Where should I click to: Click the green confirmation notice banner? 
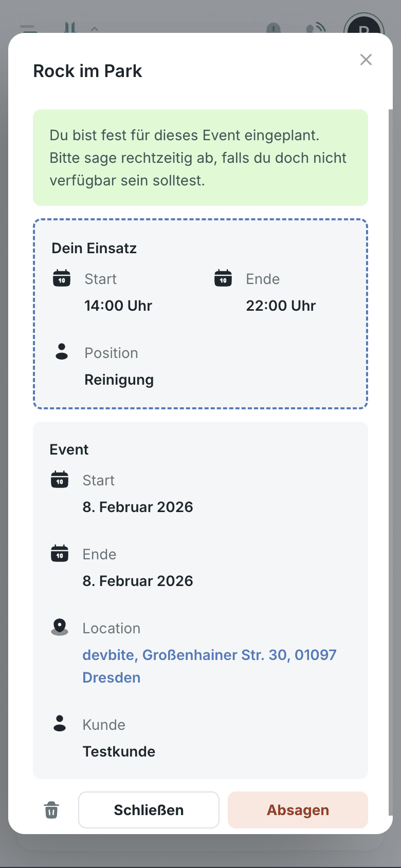(200, 158)
